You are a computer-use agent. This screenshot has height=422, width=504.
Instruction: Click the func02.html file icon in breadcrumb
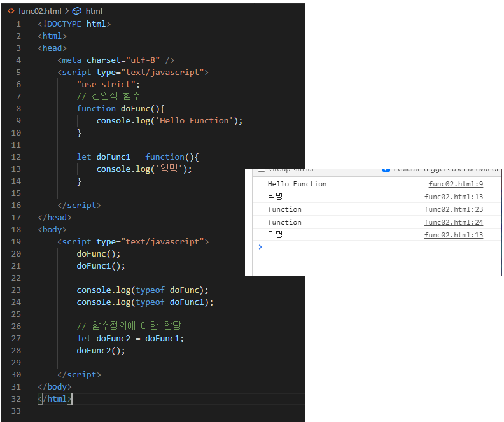pos(11,11)
